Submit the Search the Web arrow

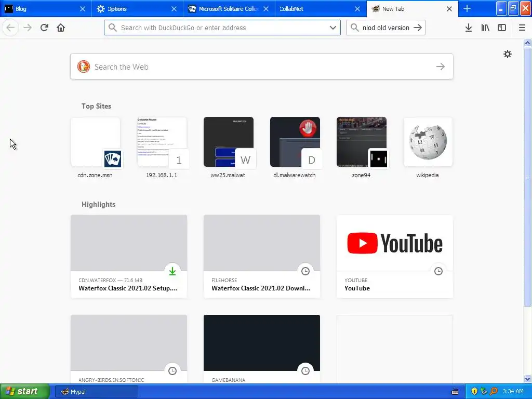coord(441,66)
